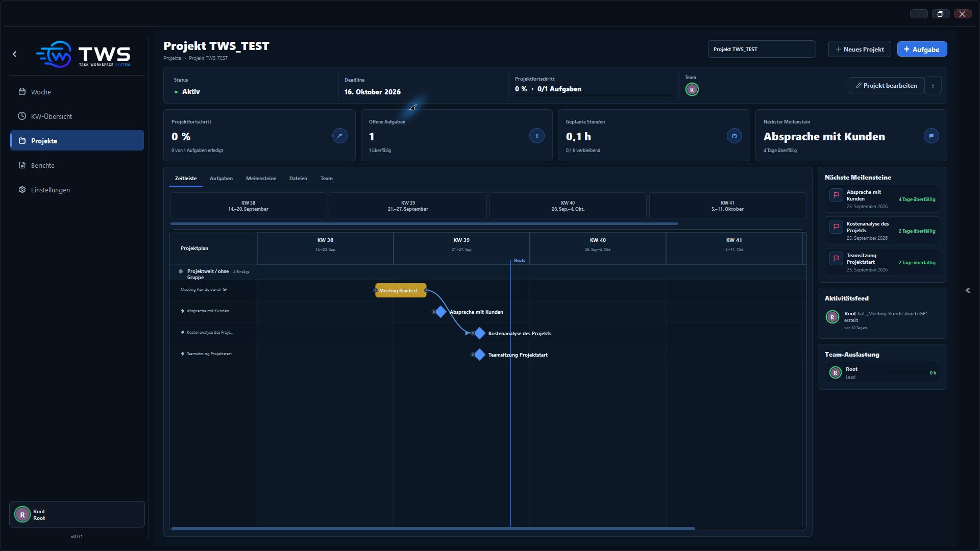Switch to the Aufgaben tab
This screenshot has width=980, height=551.
[x=221, y=179]
